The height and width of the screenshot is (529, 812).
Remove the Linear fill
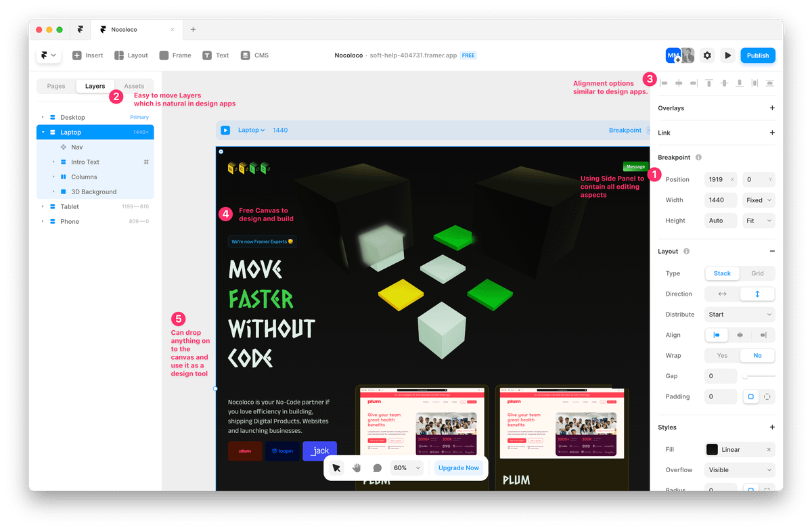769,450
